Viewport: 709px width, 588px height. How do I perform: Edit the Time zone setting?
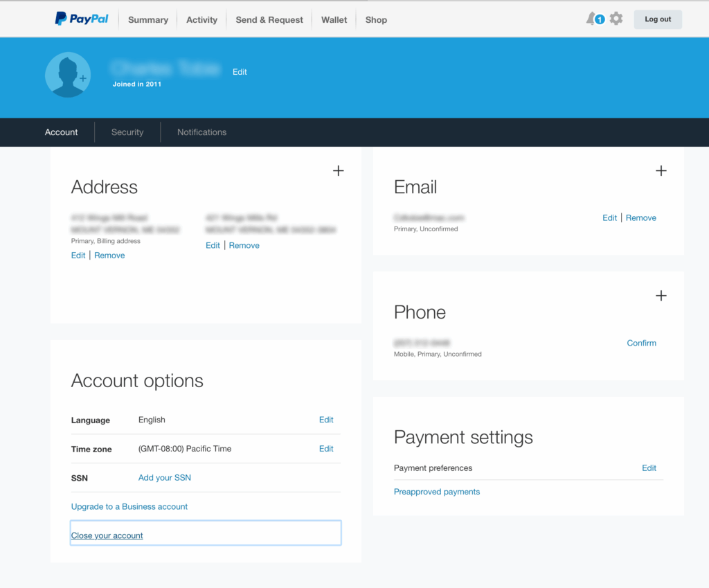coord(325,449)
